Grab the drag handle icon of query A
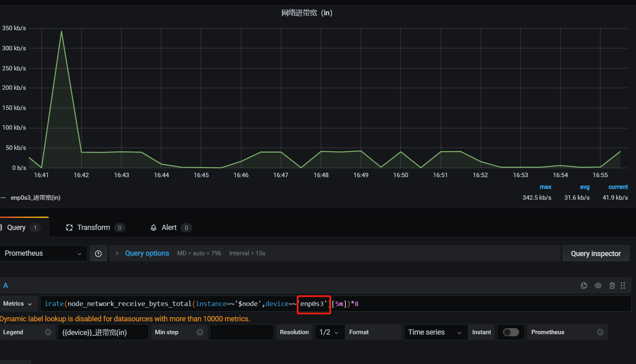Viewport: 636px width, 364px height. tap(623, 285)
